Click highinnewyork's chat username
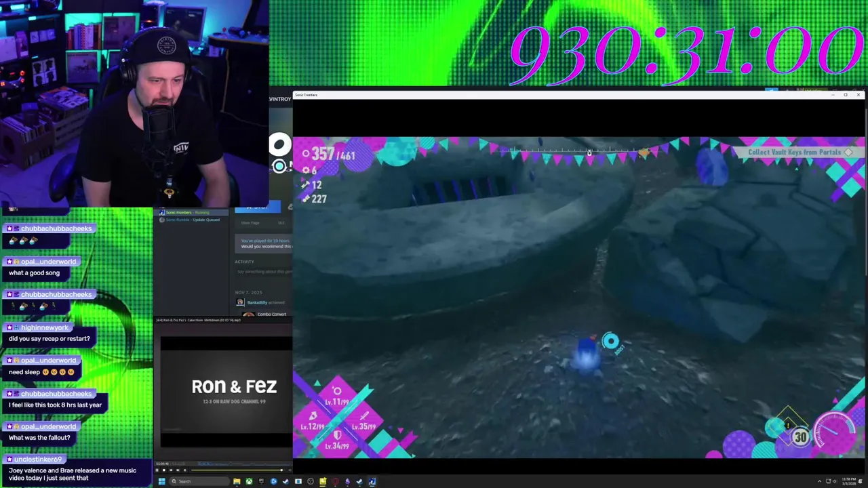Screen dimensions: 868x488 click(45, 327)
